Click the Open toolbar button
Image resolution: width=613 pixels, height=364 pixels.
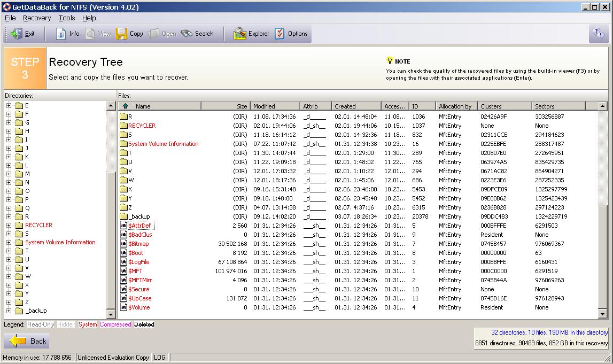pyautogui.click(x=162, y=34)
